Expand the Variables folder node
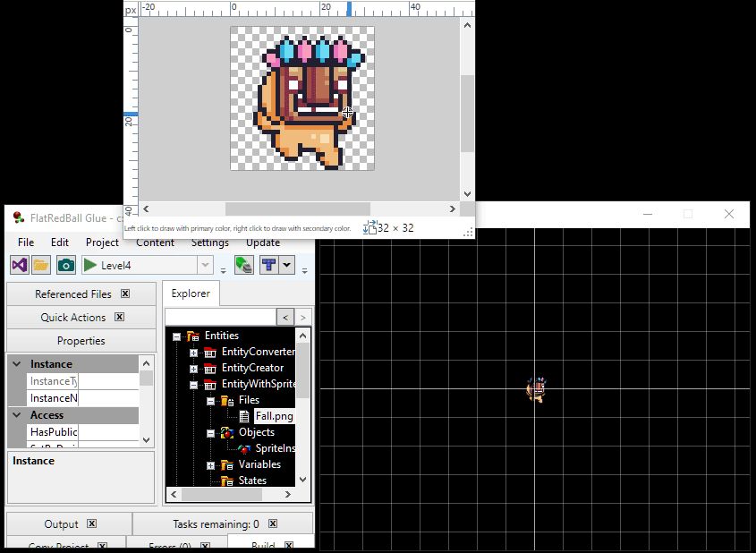Screen dimensions: 756x553 210,465
